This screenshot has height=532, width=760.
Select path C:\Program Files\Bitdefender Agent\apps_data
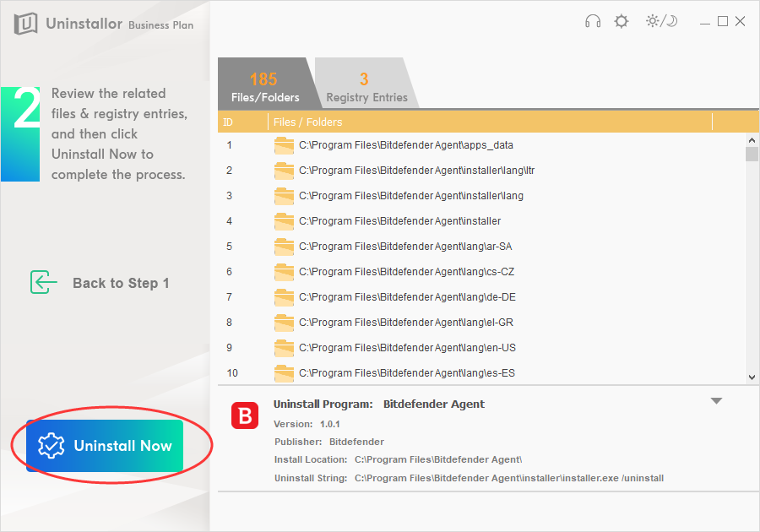point(405,145)
